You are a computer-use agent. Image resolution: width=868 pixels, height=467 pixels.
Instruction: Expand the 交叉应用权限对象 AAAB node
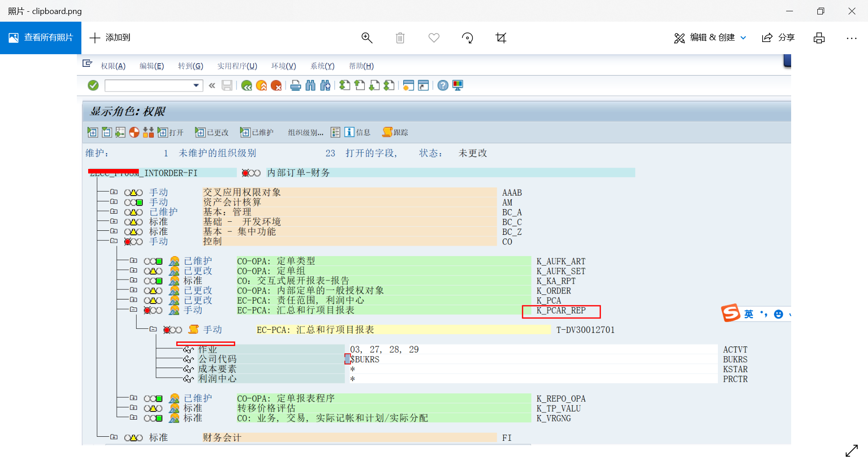click(x=114, y=192)
